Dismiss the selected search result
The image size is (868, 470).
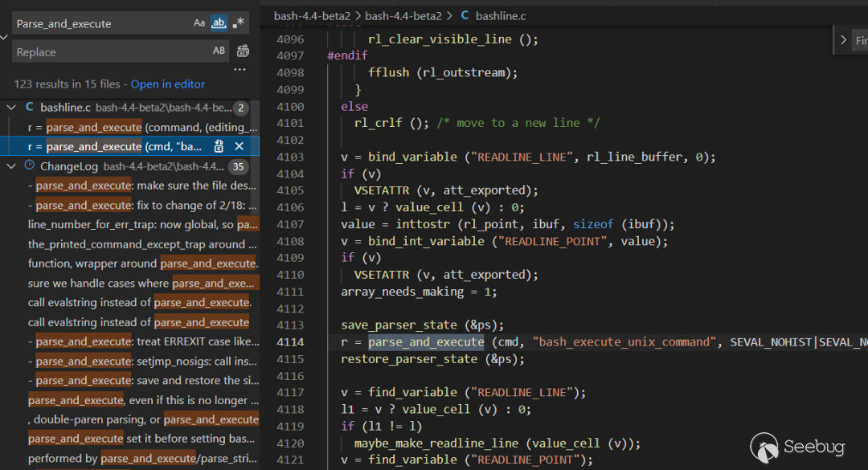(x=239, y=146)
